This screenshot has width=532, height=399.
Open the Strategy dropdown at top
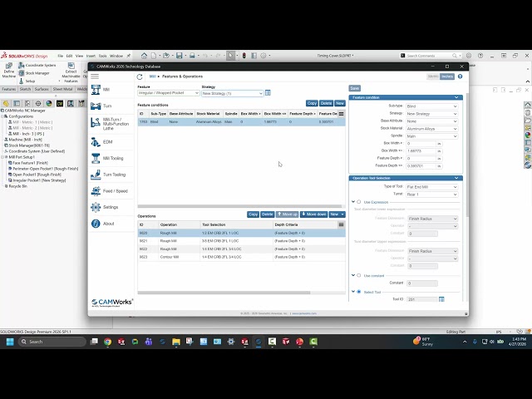click(233, 93)
